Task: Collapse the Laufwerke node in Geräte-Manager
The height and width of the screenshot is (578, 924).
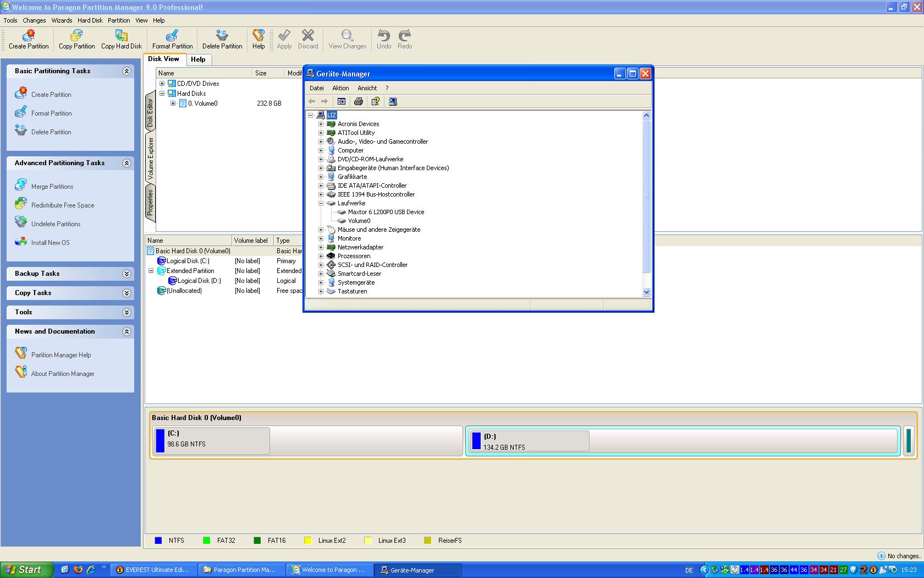Action: 321,203
